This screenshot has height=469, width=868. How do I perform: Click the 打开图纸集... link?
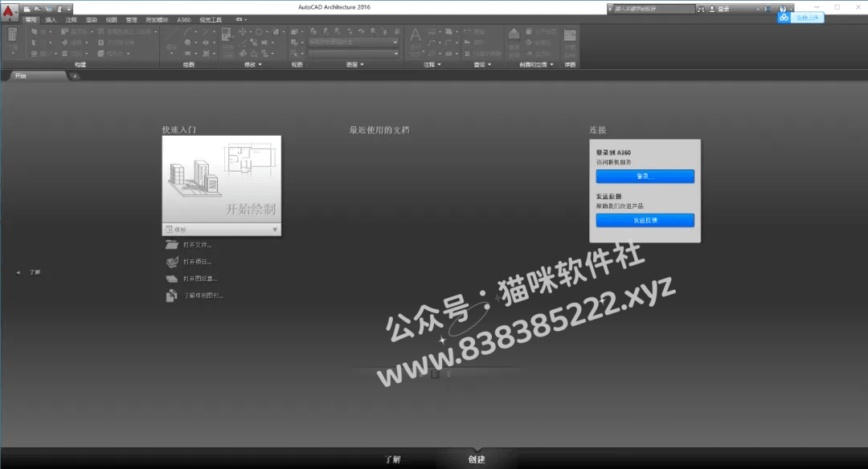200,279
